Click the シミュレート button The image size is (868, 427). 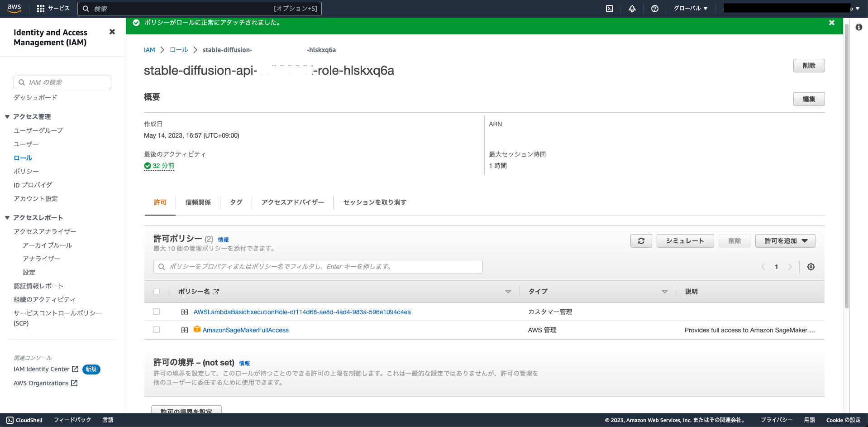pyautogui.click(x=685, y=241)
